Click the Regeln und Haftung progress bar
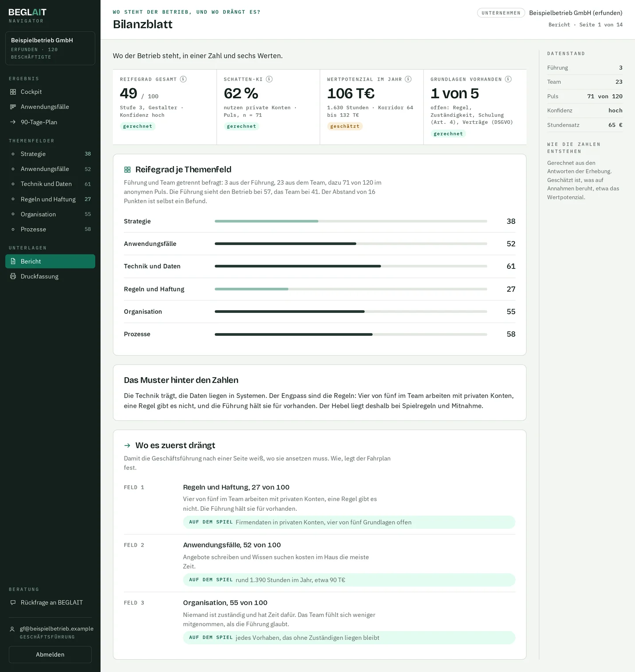 351,289
